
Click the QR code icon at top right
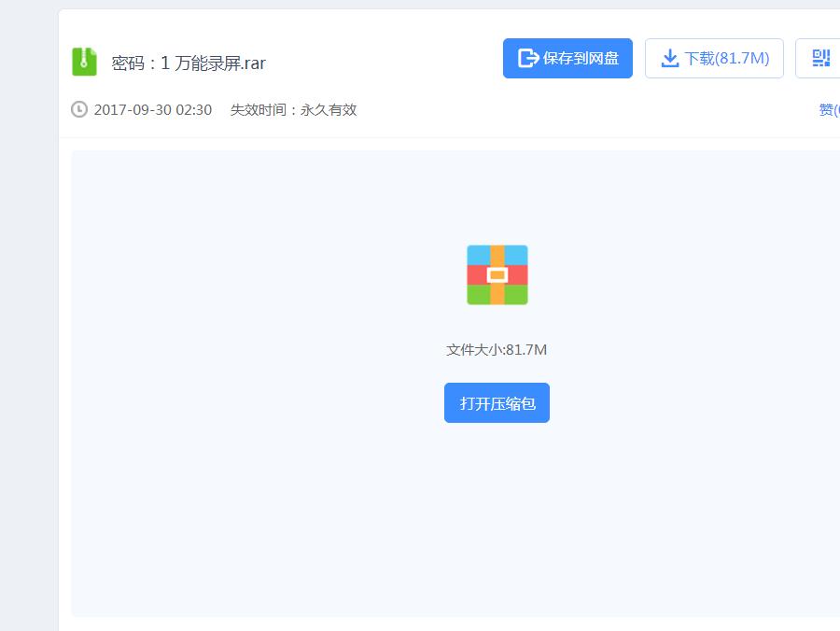click(x=819, y=57)
